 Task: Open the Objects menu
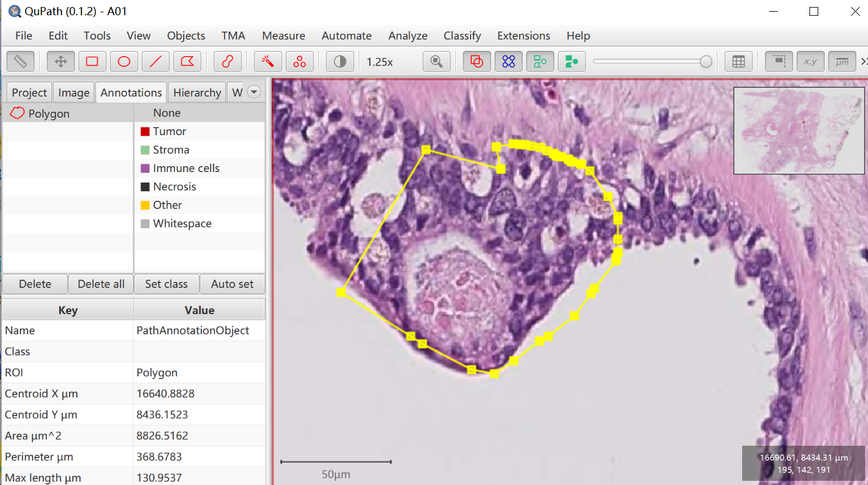(186, 36)
